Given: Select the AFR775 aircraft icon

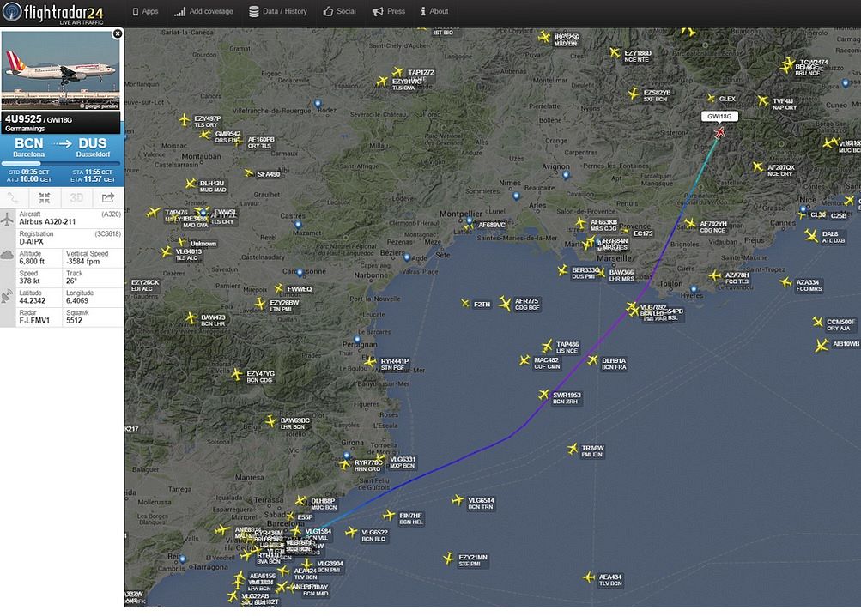Looking at the screenshot, I should [x=505, y=303].
